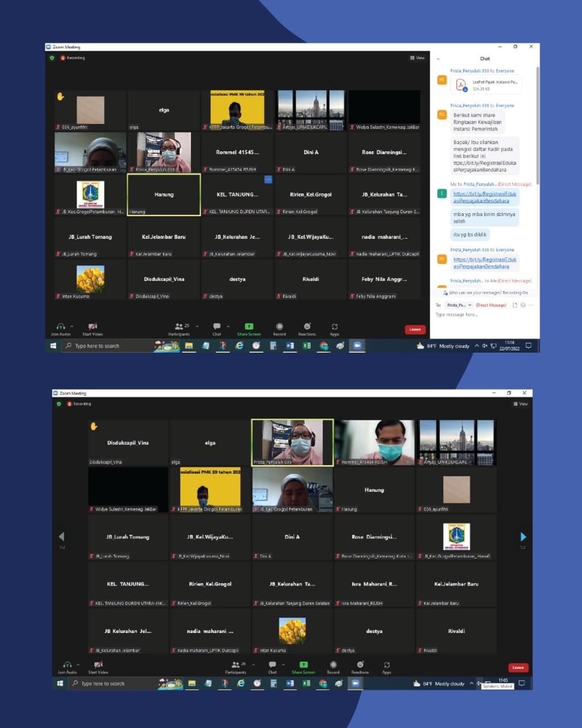The image size is (582, 728).
Task: Collapse the Chat panel using its header chevron
Action: pos(438,59)
